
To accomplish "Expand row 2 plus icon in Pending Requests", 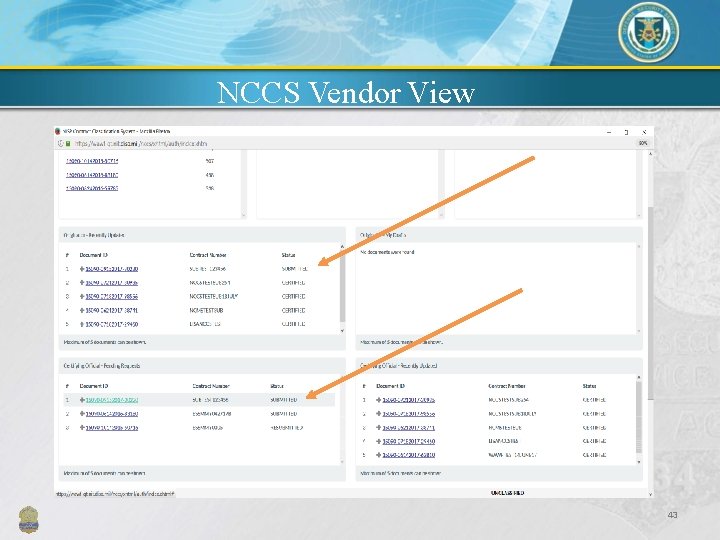I will (x=82, y=414).
